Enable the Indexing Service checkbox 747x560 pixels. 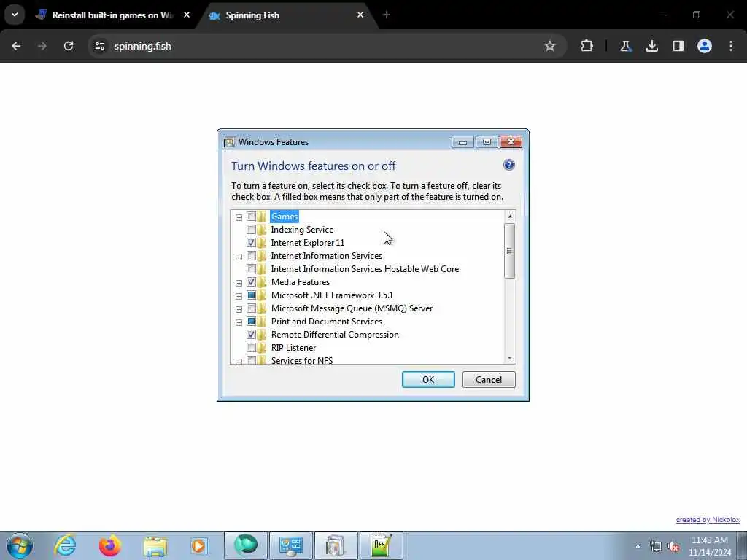click(x=251, y=230)
